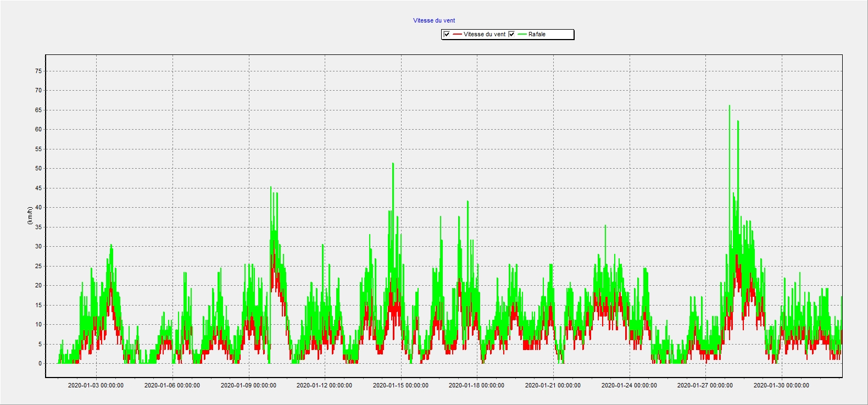
Task: Select the 40 tick label on the vertical axis
Action: click(38, 207)
